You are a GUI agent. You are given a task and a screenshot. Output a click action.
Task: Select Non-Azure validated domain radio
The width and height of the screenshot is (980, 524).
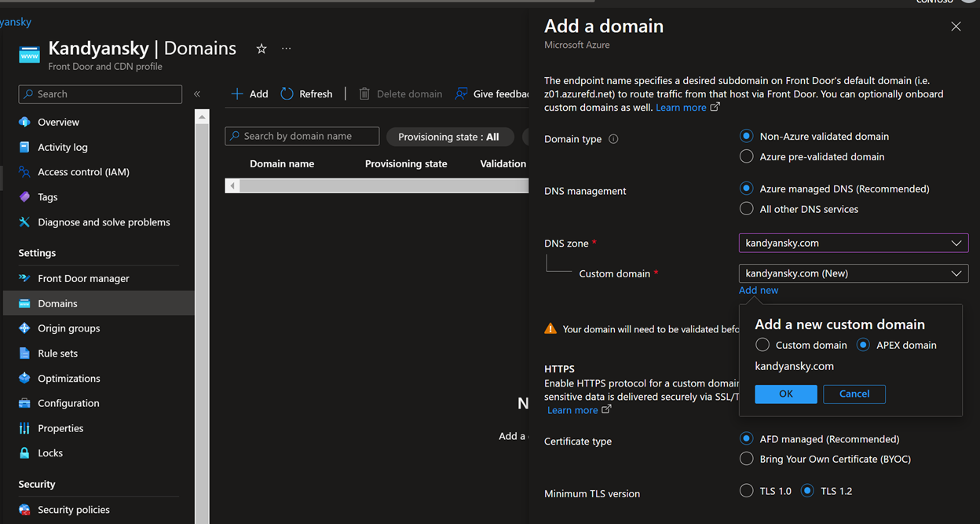click(x=747, y=136)
